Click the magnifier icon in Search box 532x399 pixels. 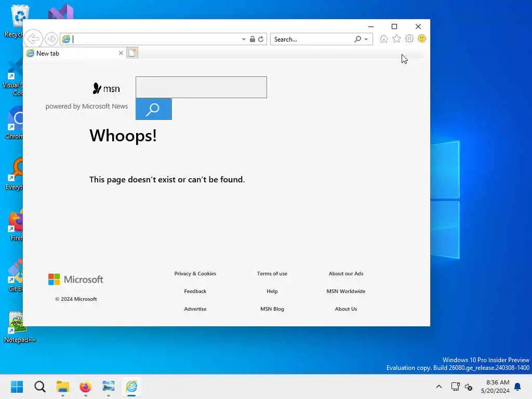pyautogui.click(x=357, y=39)
